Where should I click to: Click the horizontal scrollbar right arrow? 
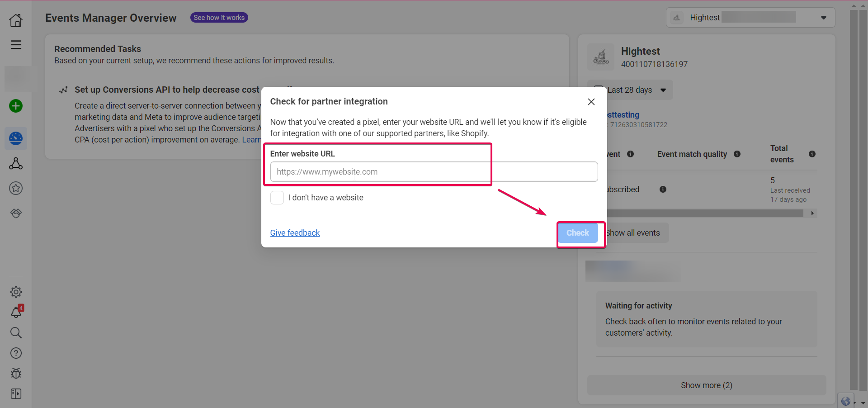[812, 213]
